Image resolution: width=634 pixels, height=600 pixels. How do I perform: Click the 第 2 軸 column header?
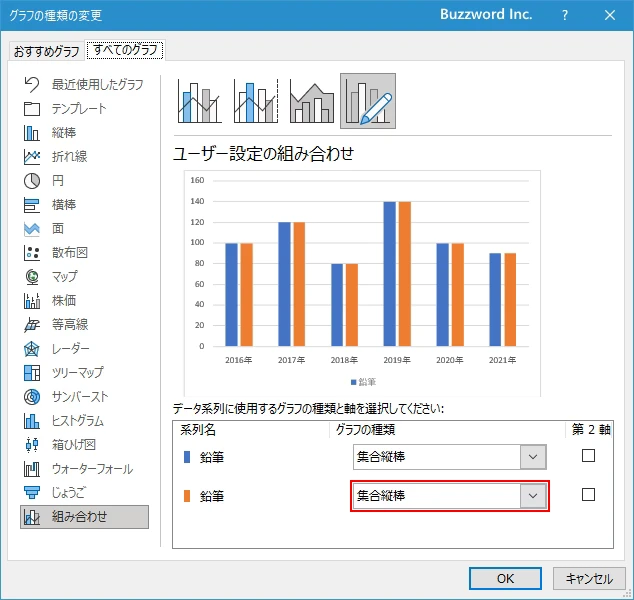pyautogui.click(x=591, y=429)
